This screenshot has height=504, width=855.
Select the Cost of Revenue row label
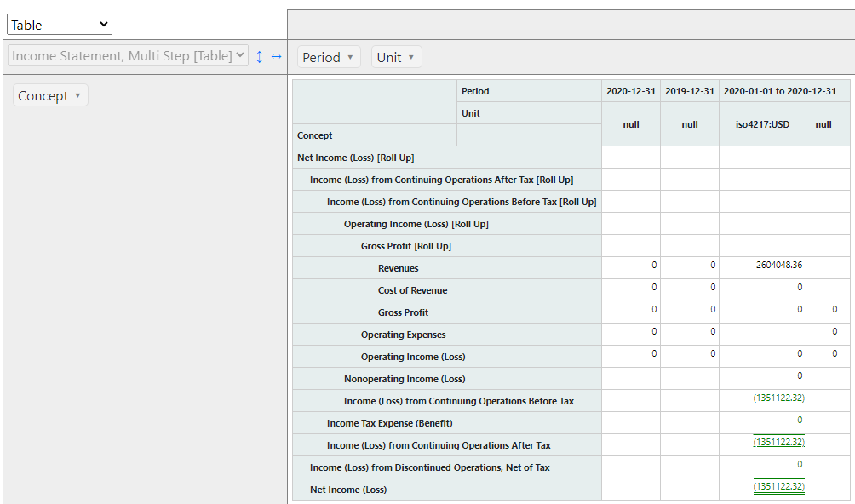(412, 290)
